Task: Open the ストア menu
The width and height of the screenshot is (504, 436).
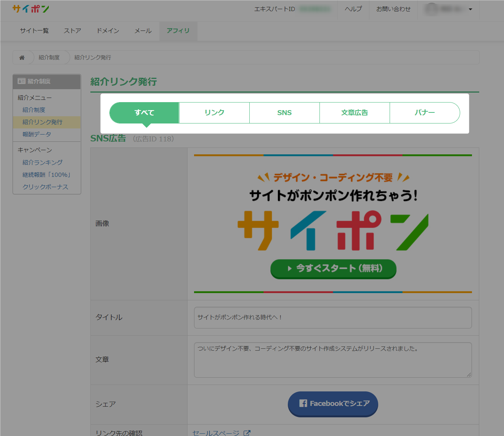Action: 72,31
